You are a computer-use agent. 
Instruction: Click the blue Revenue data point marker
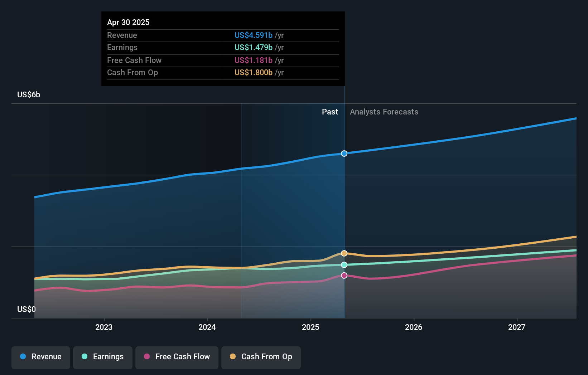[344, 154]
